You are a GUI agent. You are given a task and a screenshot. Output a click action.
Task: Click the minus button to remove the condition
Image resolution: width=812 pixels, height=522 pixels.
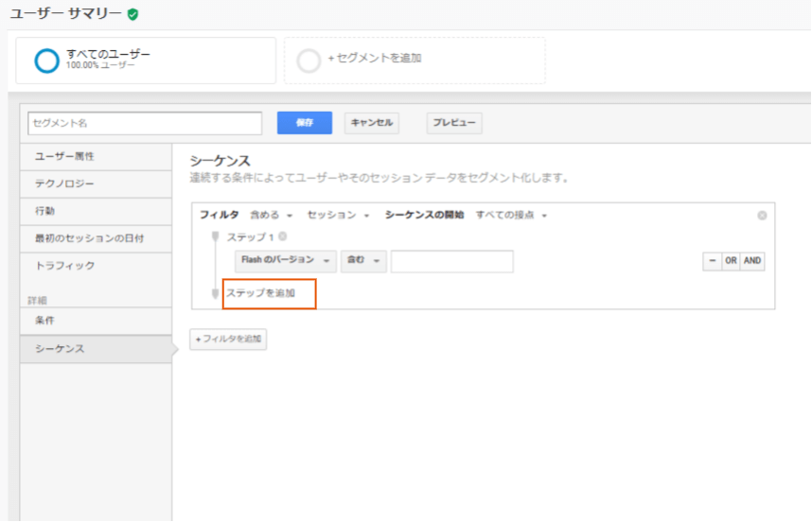(x=711, y=262)
